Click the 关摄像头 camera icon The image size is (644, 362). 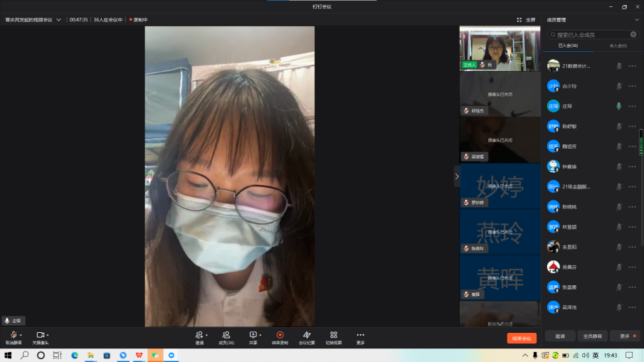[x=40, y=334]
